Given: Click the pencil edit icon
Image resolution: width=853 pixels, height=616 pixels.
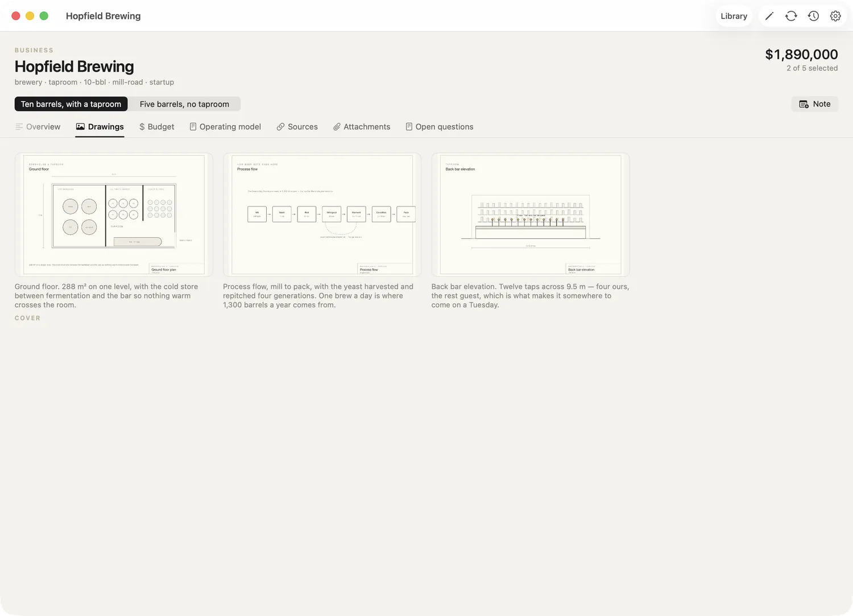Looking at the screenshot, I should pos(769,16).
